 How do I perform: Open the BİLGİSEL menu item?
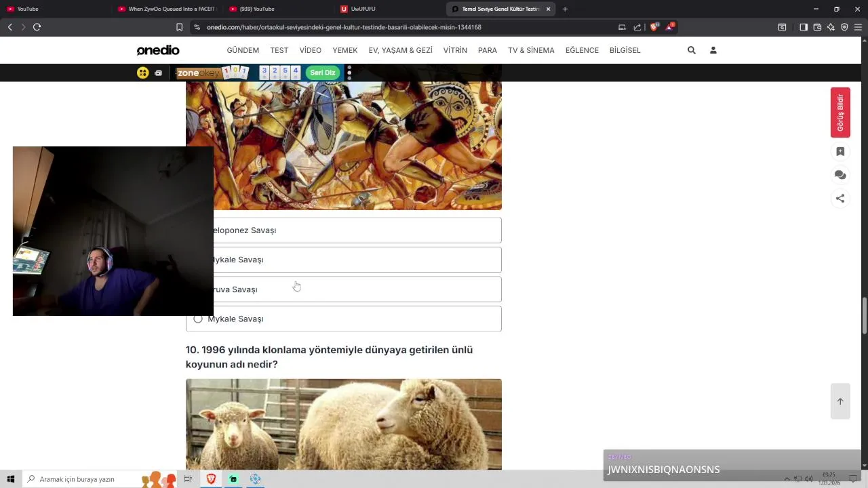625,50
